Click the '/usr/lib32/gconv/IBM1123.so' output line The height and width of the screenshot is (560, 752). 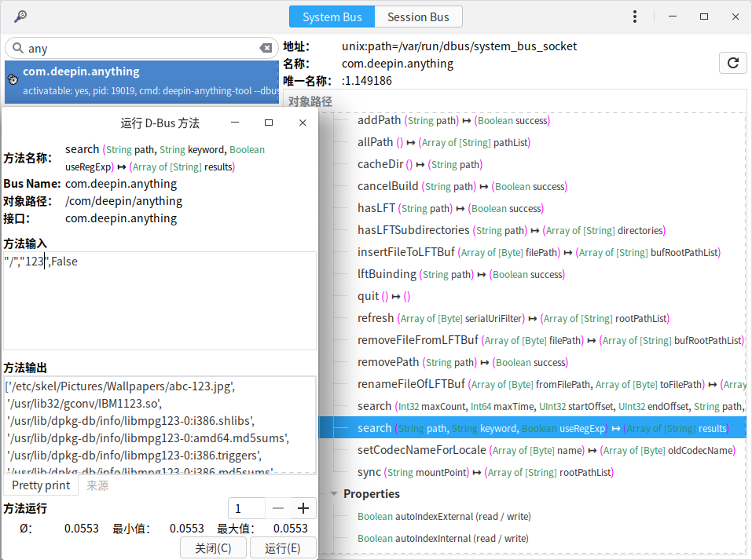click(x=85, y=404)
